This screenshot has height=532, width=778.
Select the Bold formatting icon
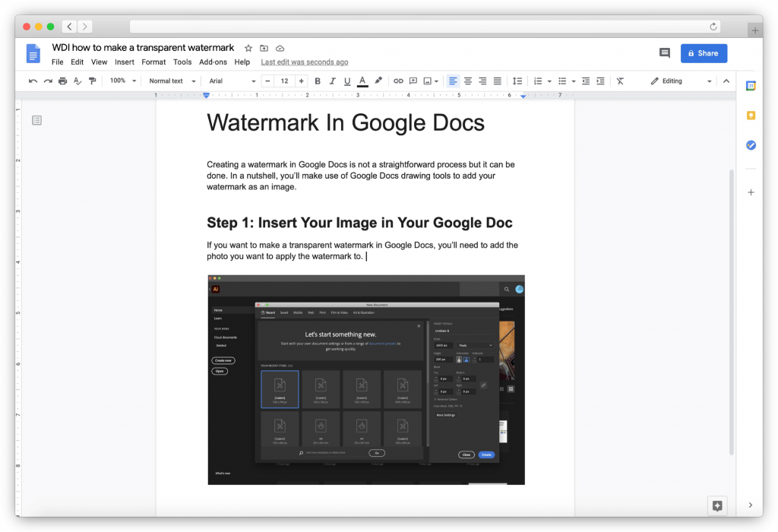click(318, 81)
